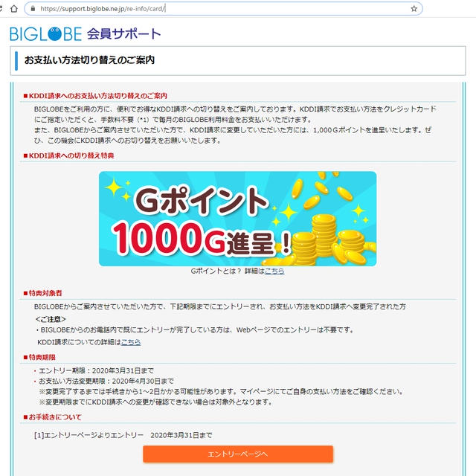Click the 会員サポート header text

124,33
